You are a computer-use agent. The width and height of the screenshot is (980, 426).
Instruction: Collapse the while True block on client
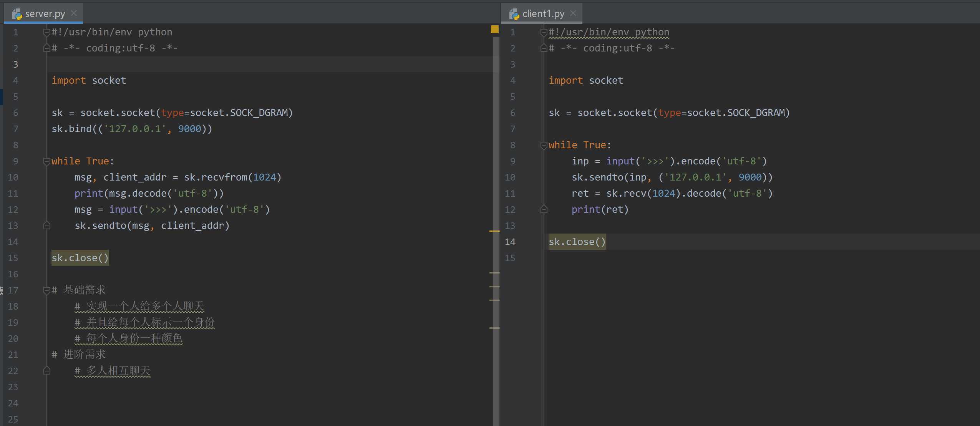click(x=544, y=145)
